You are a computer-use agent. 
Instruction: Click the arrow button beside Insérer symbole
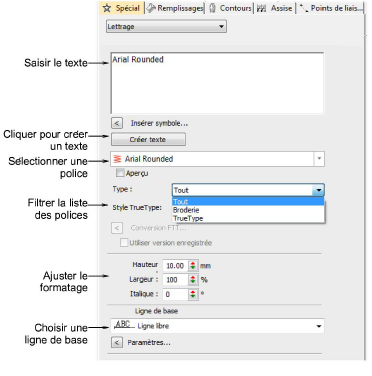pos(117,123)
